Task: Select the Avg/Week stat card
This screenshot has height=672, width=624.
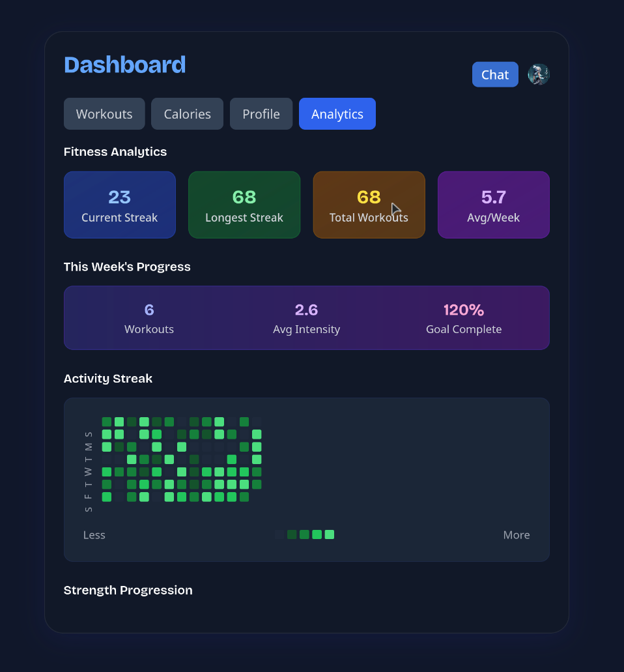Action: tap(493, 205)
